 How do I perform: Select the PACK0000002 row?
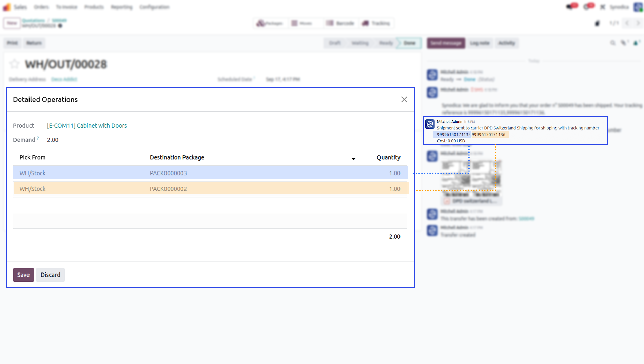211,189
